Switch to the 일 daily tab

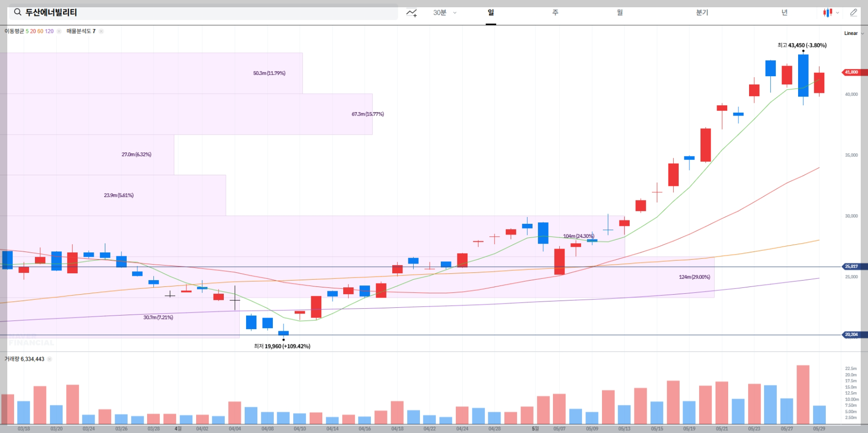(x=491, y=13)
